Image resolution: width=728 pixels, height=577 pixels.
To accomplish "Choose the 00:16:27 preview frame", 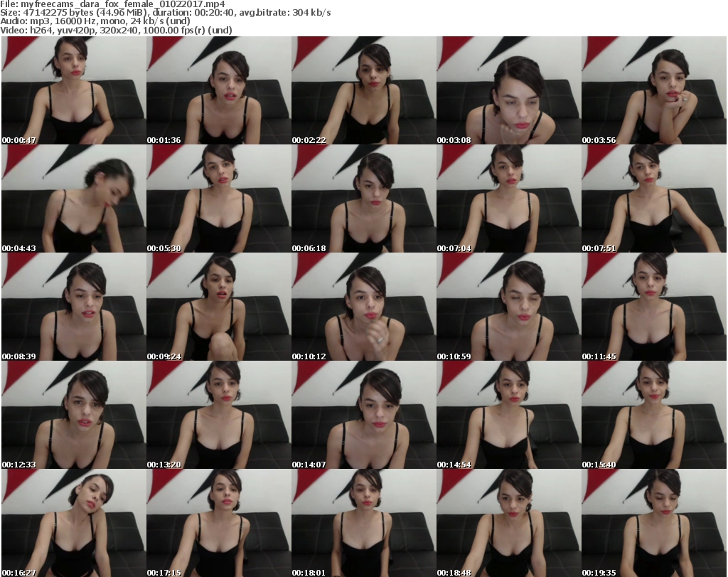I will click(74, 523).
